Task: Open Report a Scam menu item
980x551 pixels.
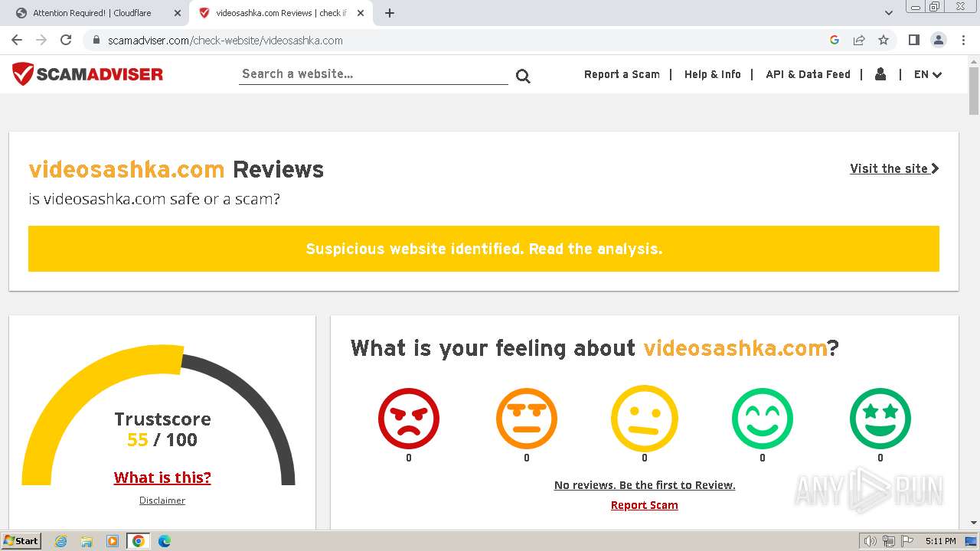Action: 622,74
